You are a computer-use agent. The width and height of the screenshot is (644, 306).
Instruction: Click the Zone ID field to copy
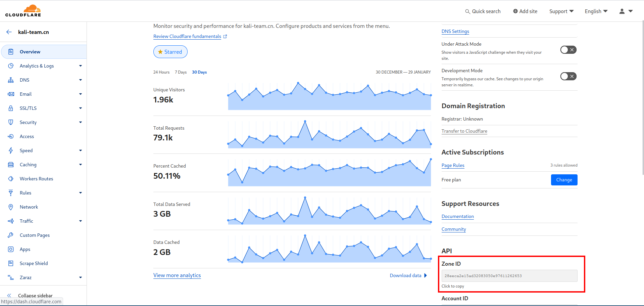[x=509, y=276]
